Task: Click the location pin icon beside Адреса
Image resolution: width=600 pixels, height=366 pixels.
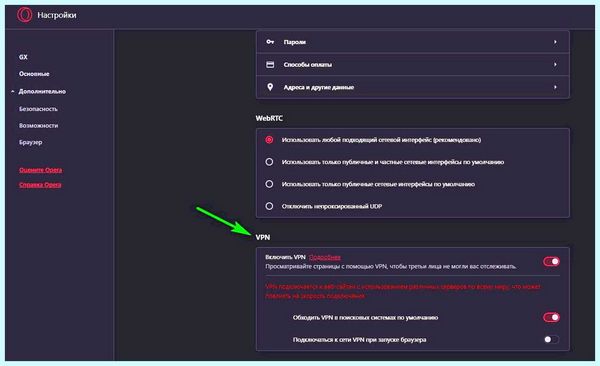Action: (x=270, y=87)
